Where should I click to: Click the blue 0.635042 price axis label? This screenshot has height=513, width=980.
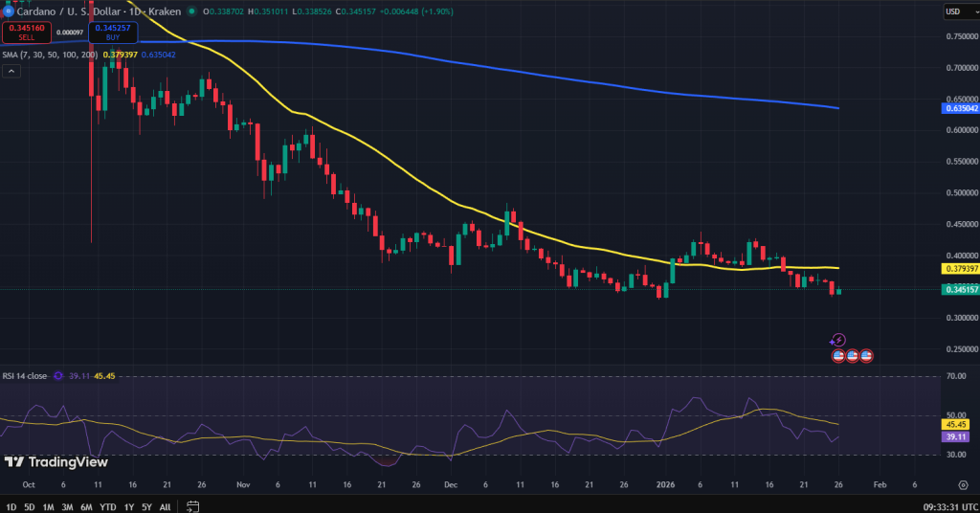coord(960,108)
